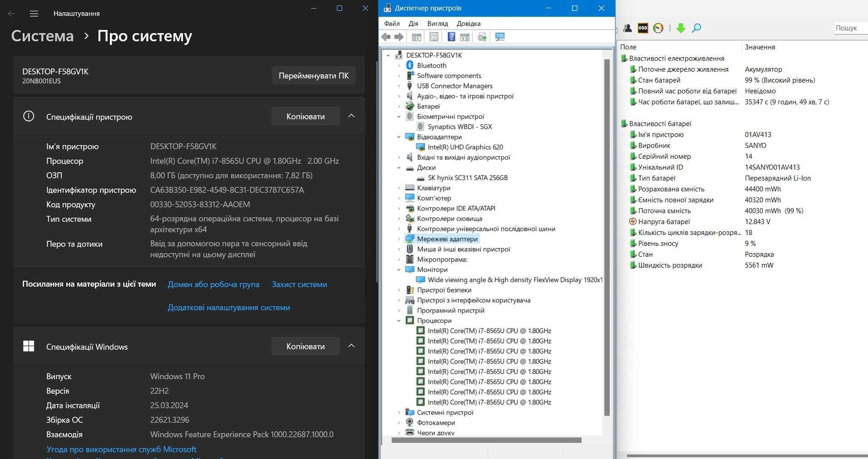Select Пристрої безпеки tree item
The image size is (868, 459).
pyautogui.click(x=444, y=290)
